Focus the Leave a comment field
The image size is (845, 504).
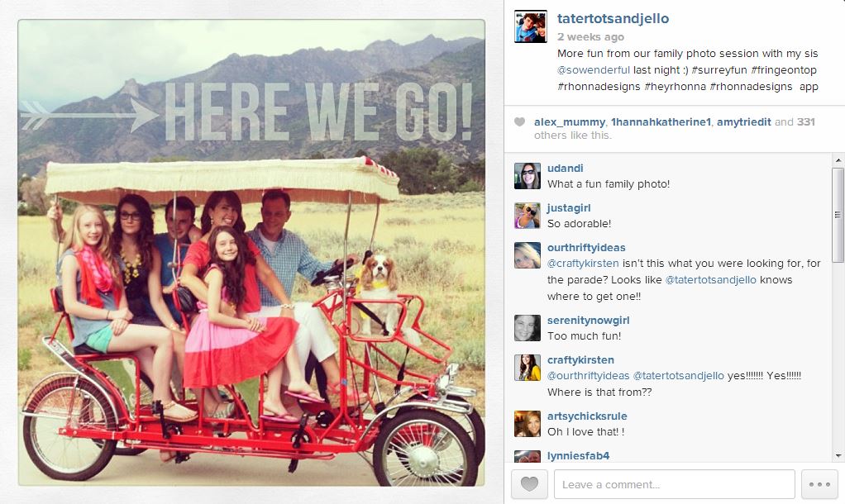point(674,484)
